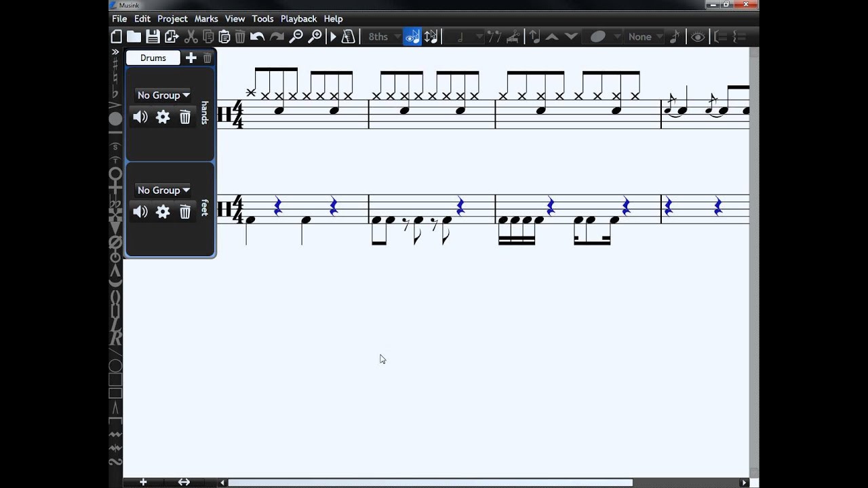Viewport: 868px width, 488px height.
Task: Click the plus button at bottom of sidebar
Action: tap(143, 482)
